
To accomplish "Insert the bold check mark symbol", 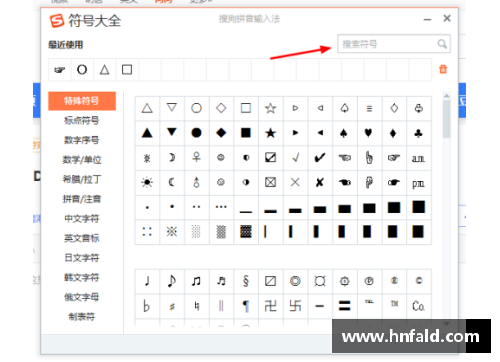I will [320, 158].
